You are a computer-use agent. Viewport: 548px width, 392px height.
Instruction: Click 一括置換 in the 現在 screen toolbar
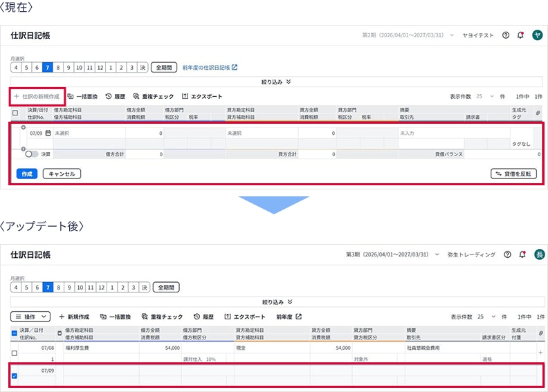tap(82, 96)
